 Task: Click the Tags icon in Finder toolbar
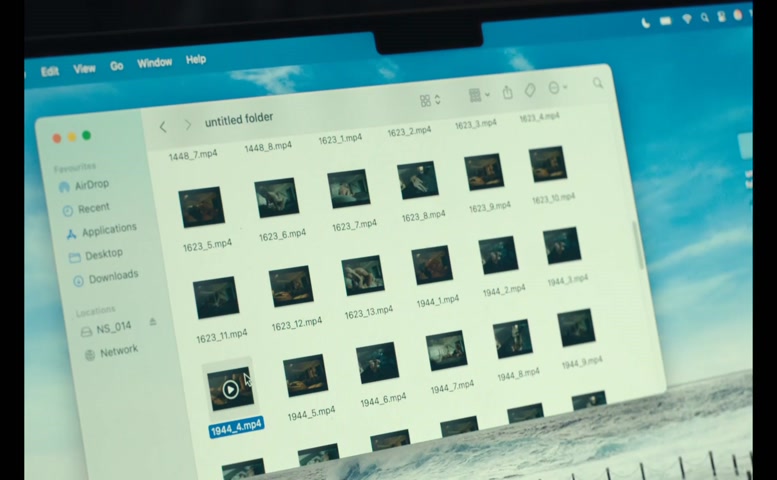pos(530,90)
